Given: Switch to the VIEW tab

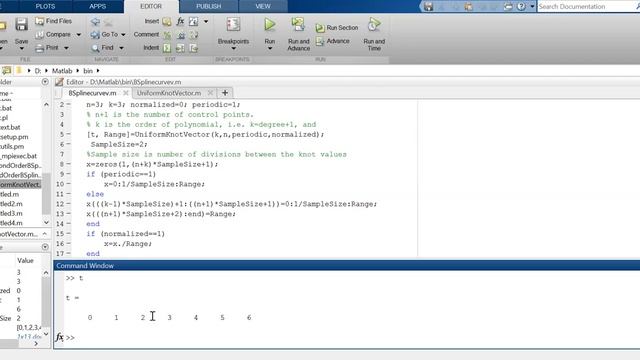Looking at the screenshot, I should click(263, 7).
